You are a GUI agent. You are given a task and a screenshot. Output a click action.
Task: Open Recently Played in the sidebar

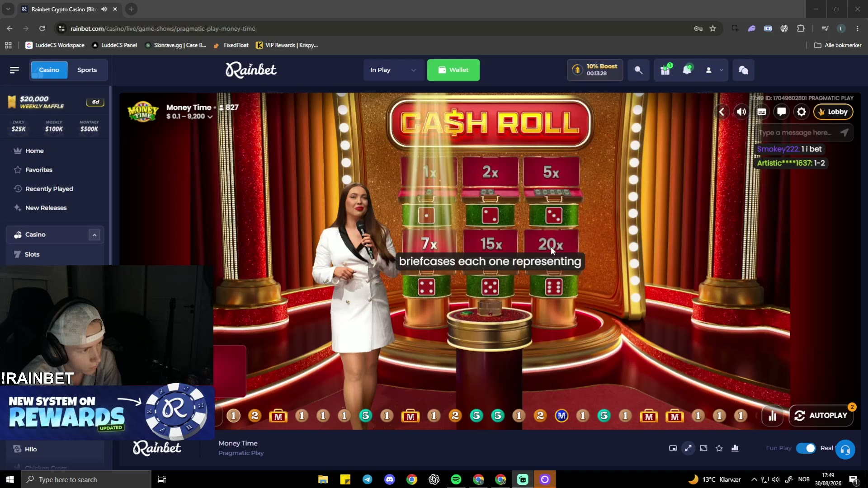tap(49, 189)
